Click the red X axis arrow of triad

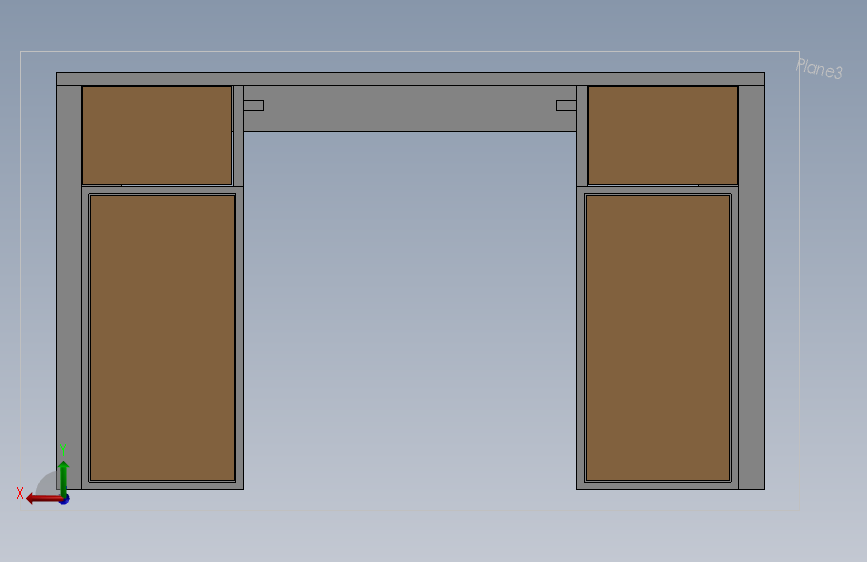click(43, 499)
